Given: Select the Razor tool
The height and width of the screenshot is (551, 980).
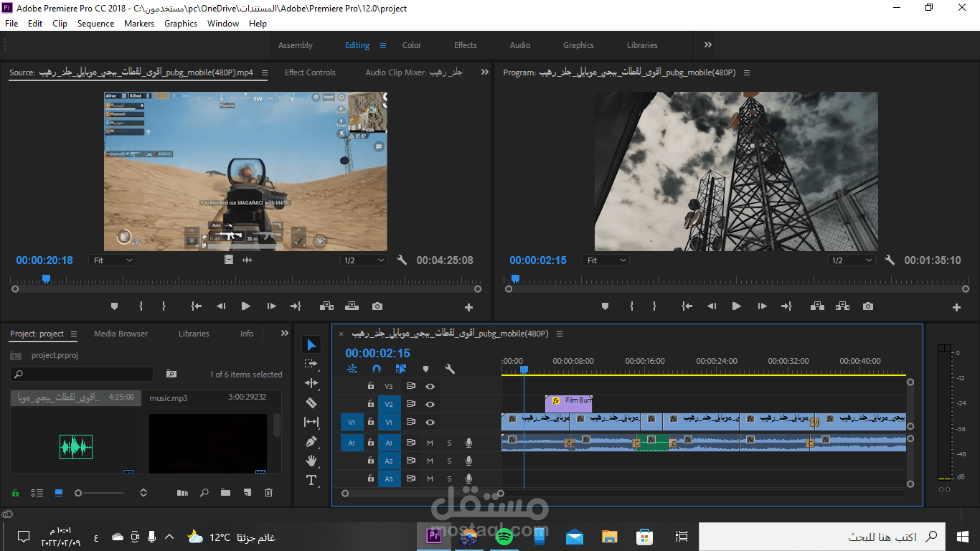Looking at the screenshot, I should 311,402.
